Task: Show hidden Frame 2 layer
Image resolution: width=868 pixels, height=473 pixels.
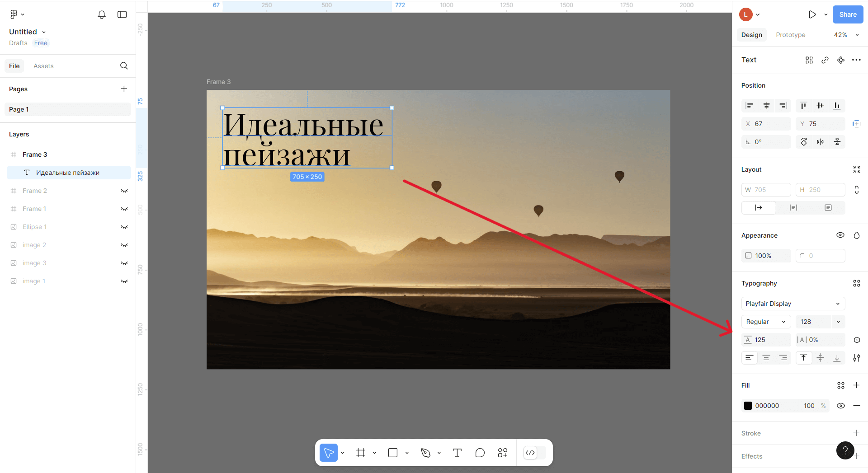Action: click(124, 191)
